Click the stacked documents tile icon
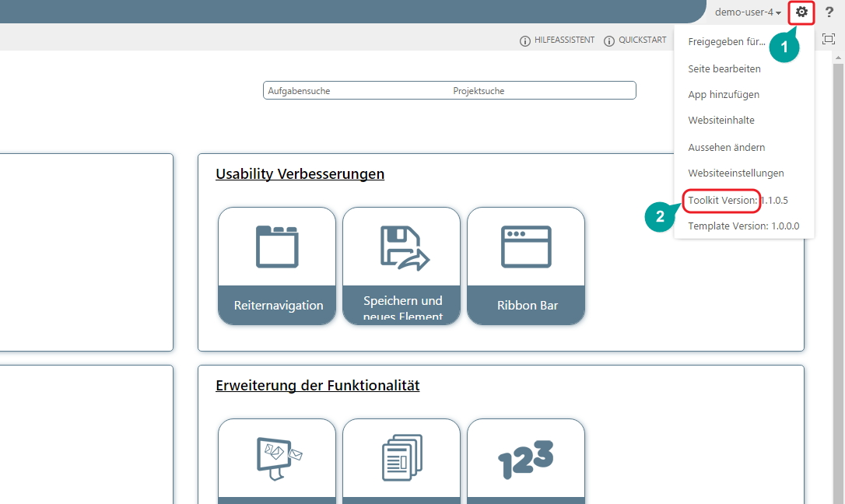Viewport: 845px width, 504px height. (402, 457)
